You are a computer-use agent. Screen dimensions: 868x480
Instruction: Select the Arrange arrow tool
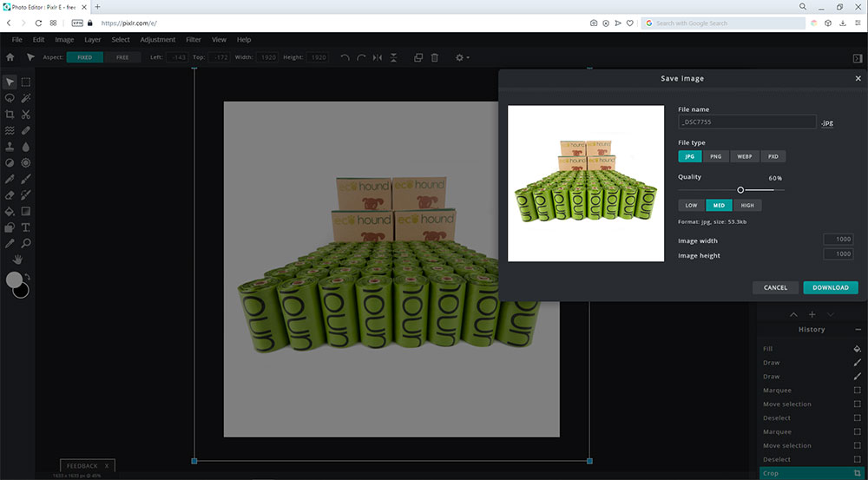[10, 82]
